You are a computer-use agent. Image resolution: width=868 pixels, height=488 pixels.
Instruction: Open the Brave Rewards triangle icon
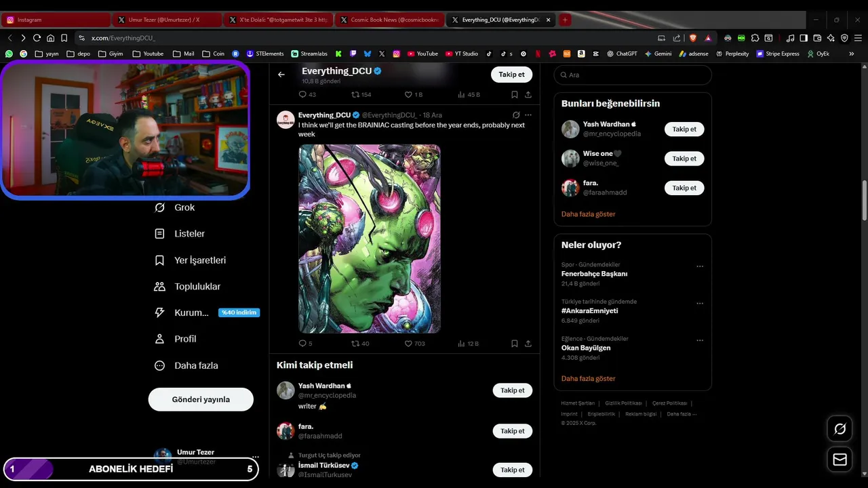[x=707, y=38]
